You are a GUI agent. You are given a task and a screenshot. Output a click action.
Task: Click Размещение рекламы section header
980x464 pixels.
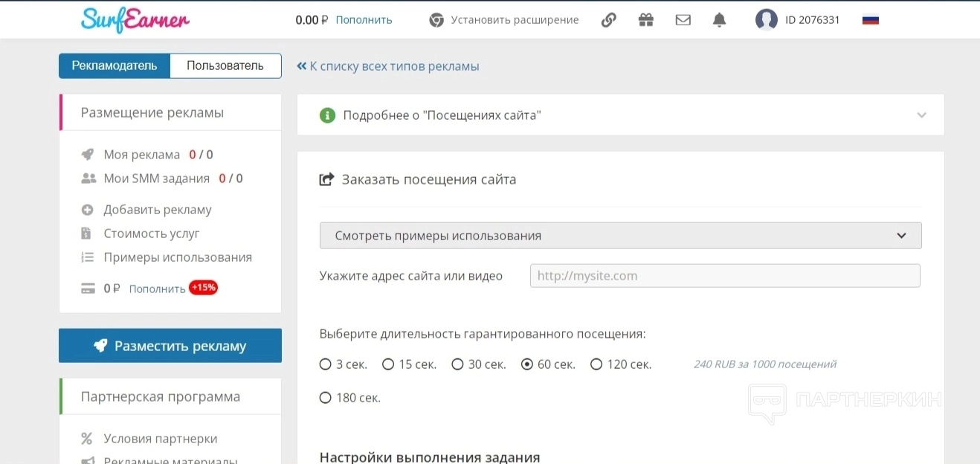[152, 112]
